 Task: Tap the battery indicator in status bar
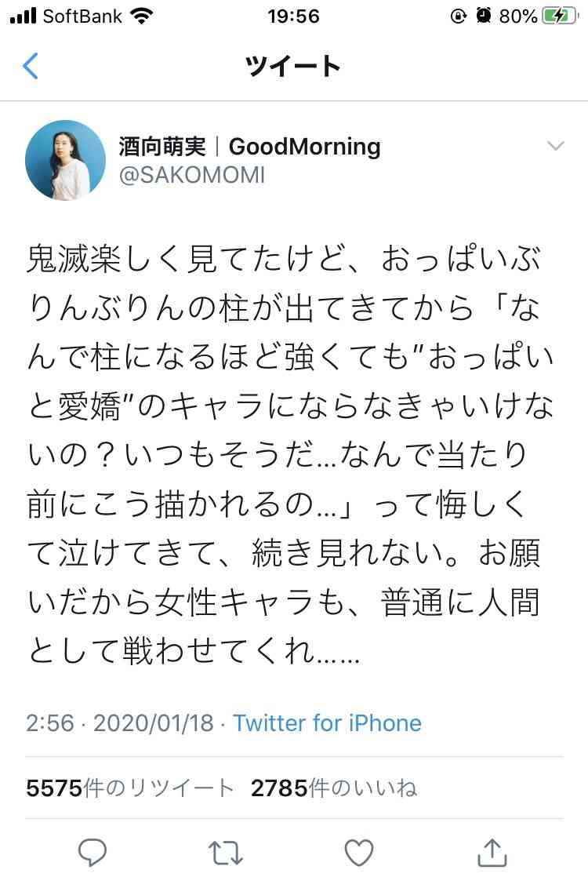(560, 16)
